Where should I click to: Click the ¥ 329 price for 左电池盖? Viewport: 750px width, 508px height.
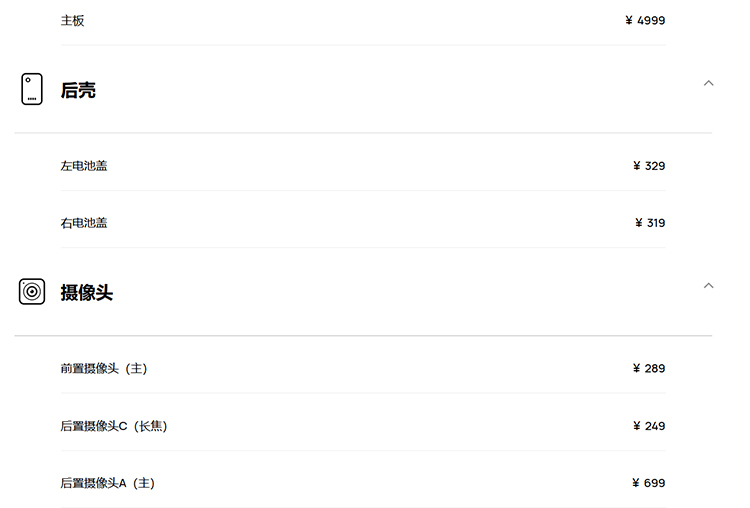click(x=649, y=166)
